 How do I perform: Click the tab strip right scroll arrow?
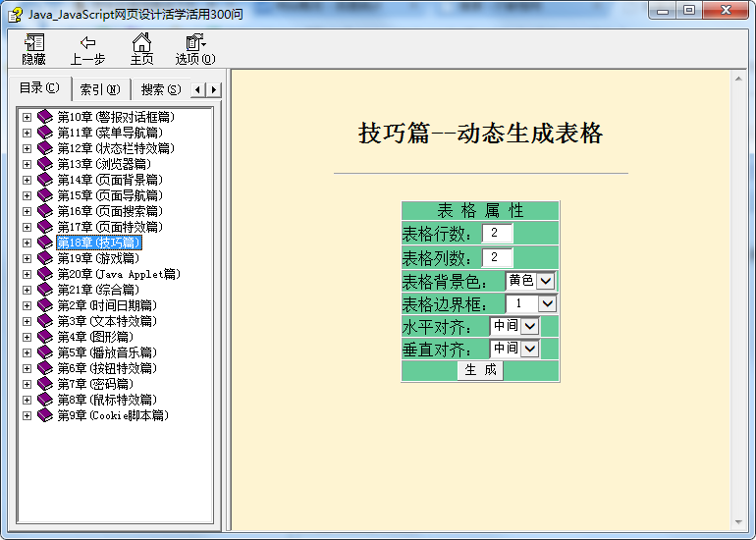coord(213,90)
